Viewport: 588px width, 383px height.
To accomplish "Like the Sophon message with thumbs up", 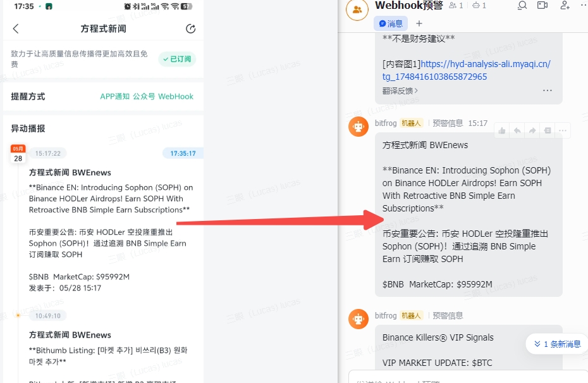I will (x=502, y=130).
